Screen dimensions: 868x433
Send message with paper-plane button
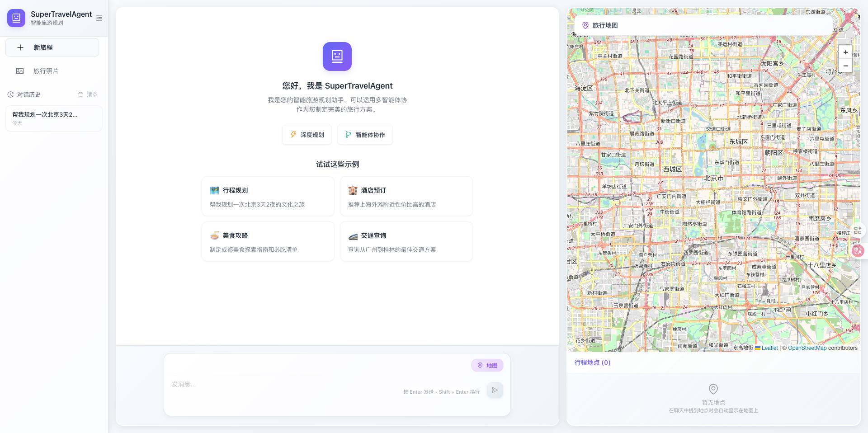[495, 390]
